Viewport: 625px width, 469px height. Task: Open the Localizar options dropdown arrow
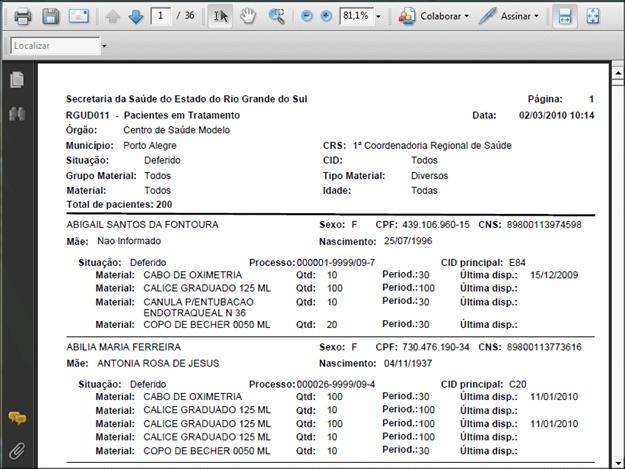tap(104, 46)
